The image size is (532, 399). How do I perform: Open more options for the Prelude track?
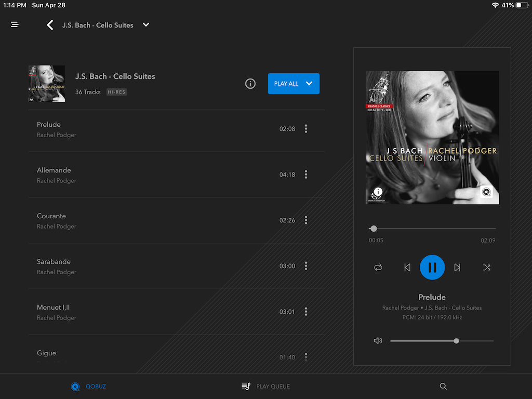coord(306,129)
